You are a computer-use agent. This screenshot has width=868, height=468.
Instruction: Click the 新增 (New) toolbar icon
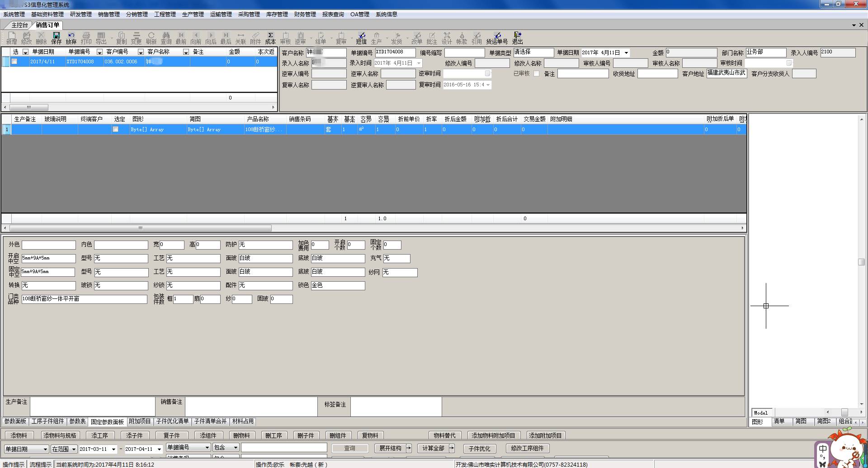(x=12, y=38)
